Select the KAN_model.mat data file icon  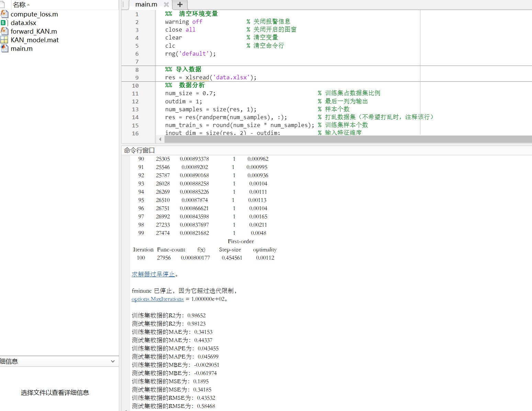pos(4,40)
